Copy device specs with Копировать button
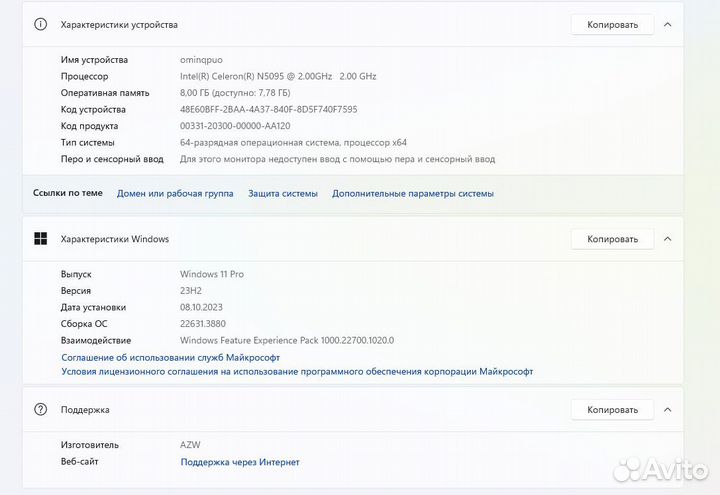720x495 pixels. click(x=612, y=24)
